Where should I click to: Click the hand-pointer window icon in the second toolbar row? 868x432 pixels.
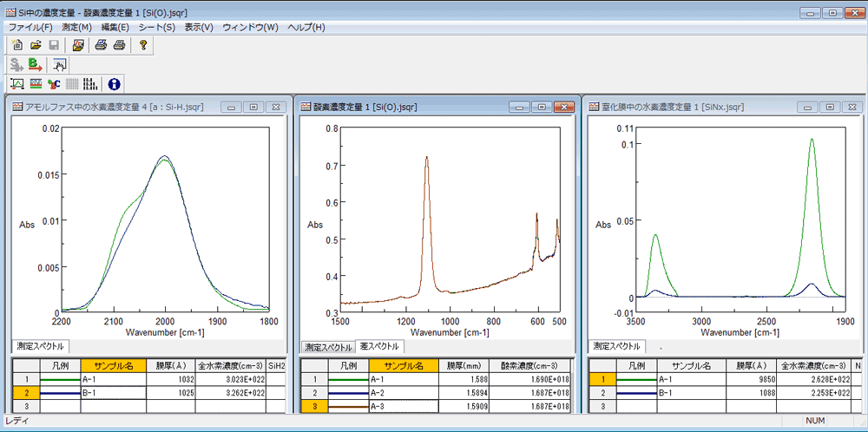pyautogui.click(x=59, y=64)
